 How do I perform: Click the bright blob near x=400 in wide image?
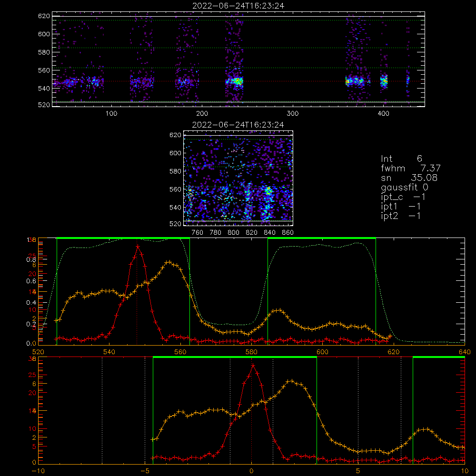coord(384,81)
